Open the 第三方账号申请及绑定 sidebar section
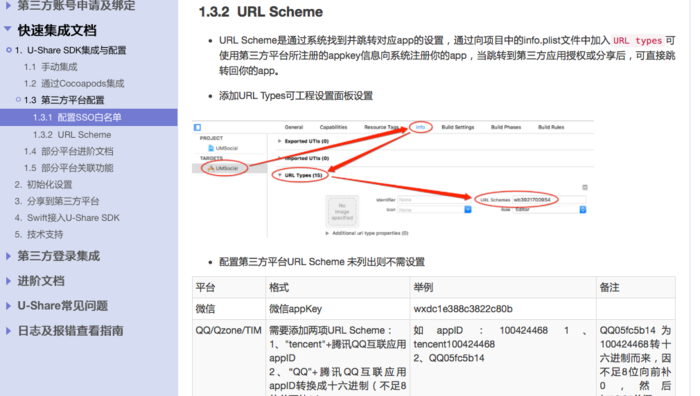Image resolution: width=700 pixels, height=396 pixels. [76, 5]
